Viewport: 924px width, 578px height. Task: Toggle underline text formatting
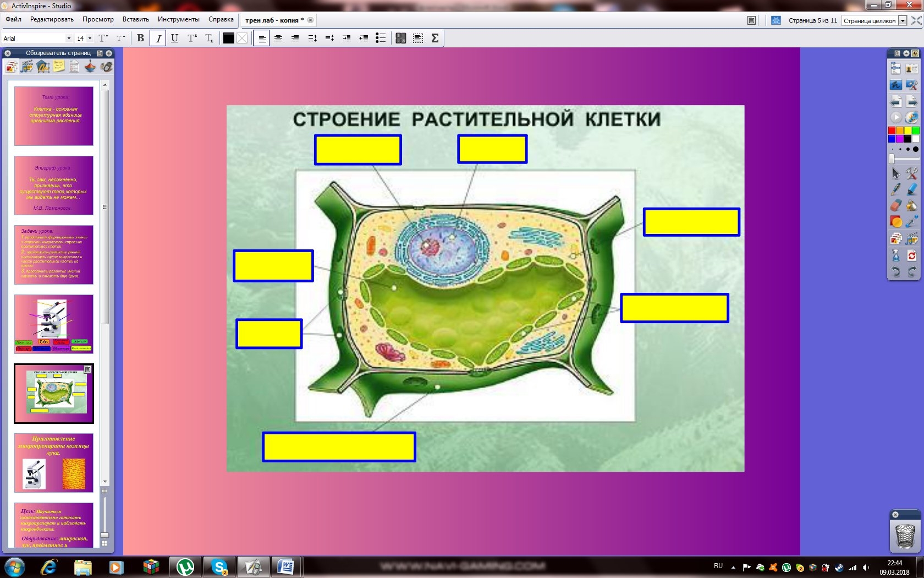[x=174, y=38]
